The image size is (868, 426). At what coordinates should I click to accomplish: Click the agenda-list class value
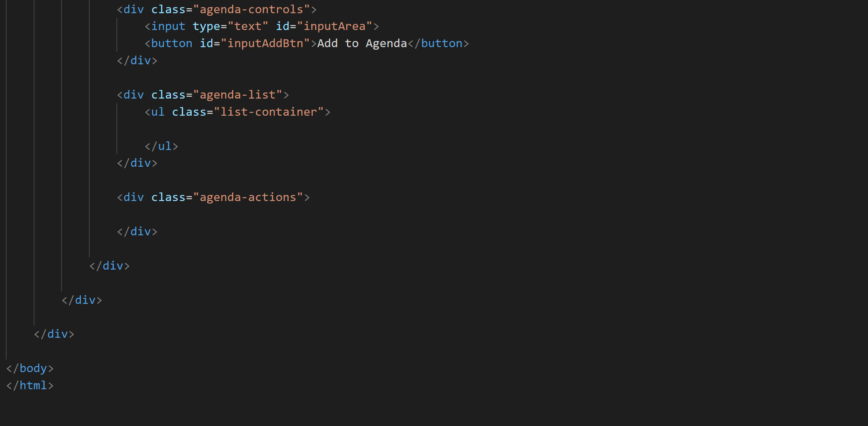[237, 95]
